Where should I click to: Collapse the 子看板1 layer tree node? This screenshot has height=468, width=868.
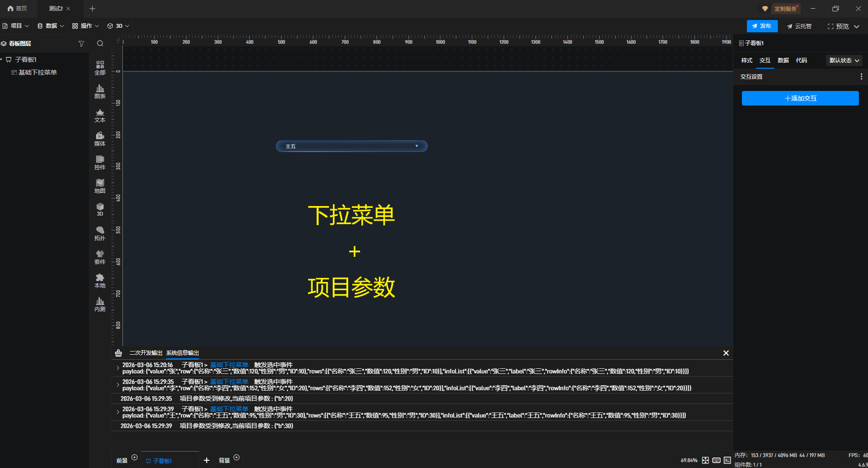click(x=2, y=60)
